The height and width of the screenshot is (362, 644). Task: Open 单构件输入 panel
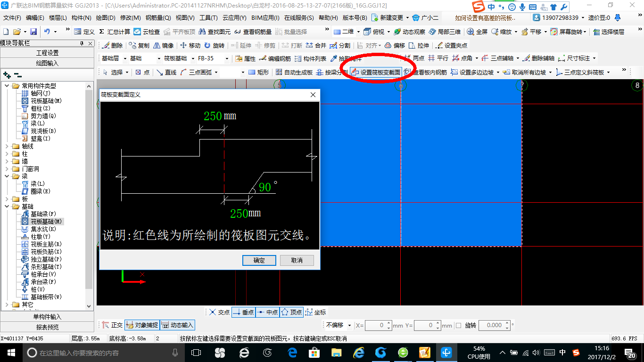pyautogui.click(x=47, y=317)
